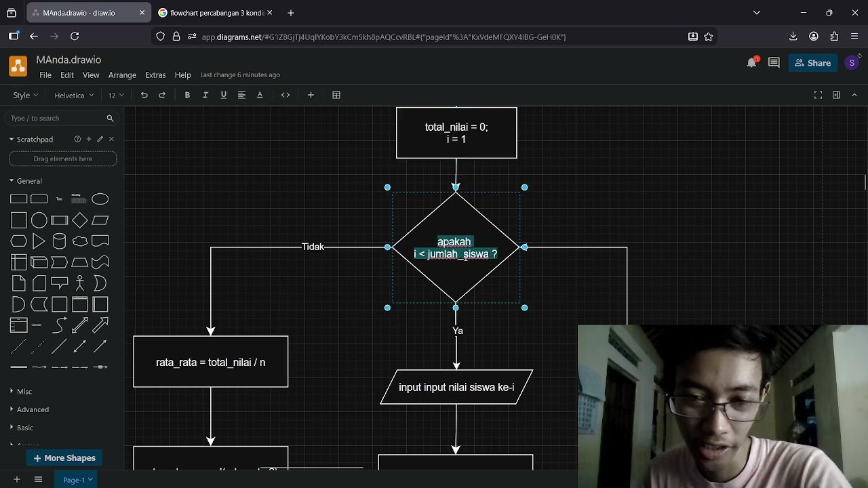Click the redo icon in toolbar

162,95
